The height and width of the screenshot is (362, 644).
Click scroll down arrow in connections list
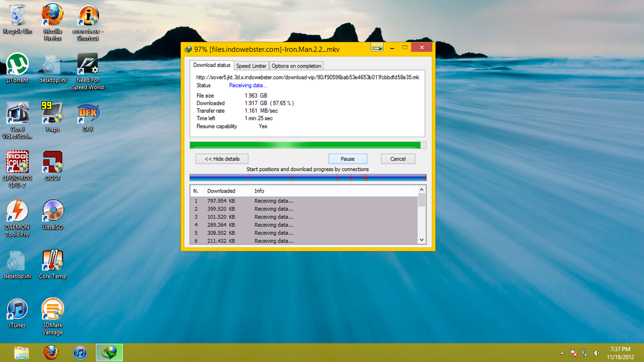coord(422,240)
